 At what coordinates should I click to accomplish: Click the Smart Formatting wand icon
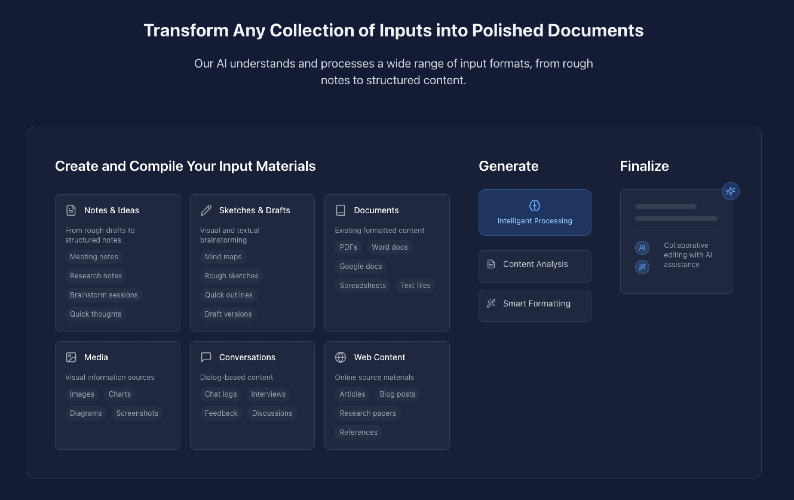coord(491,303)
